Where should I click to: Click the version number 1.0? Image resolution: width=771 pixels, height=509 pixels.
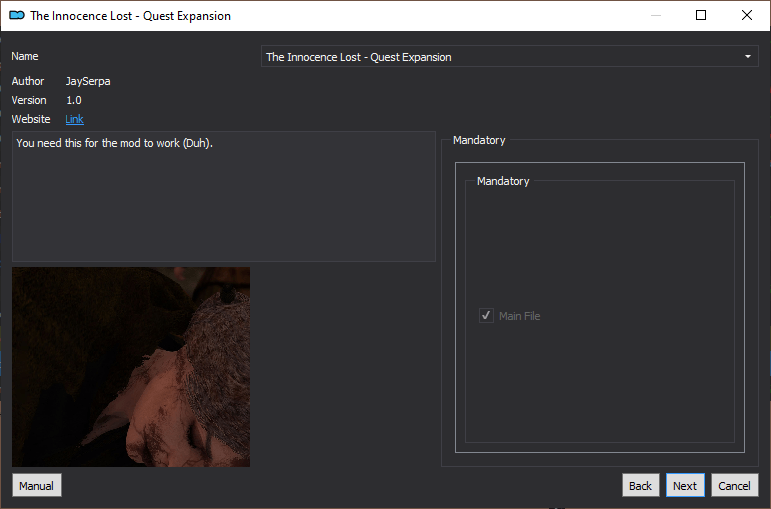(x=74, y=100)
